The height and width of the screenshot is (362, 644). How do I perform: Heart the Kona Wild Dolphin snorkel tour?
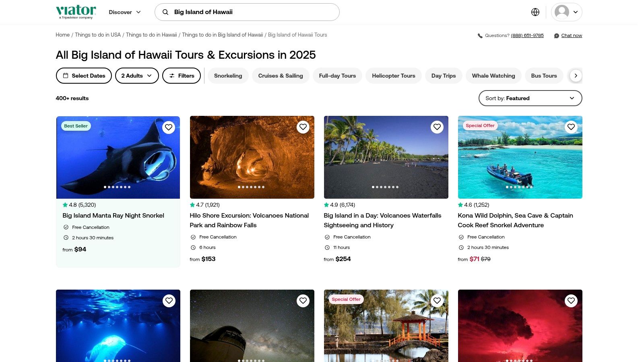[x=571, y=127]
